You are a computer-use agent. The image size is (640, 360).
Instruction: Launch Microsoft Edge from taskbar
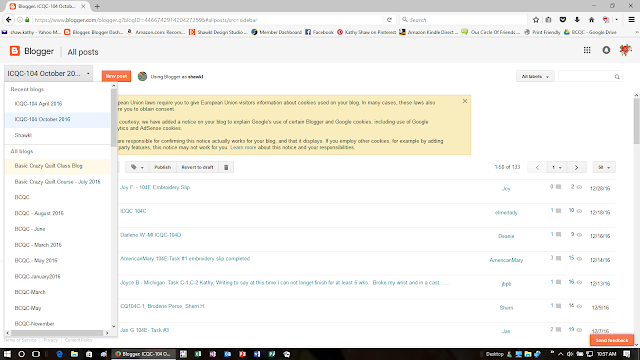coord(60,354)
